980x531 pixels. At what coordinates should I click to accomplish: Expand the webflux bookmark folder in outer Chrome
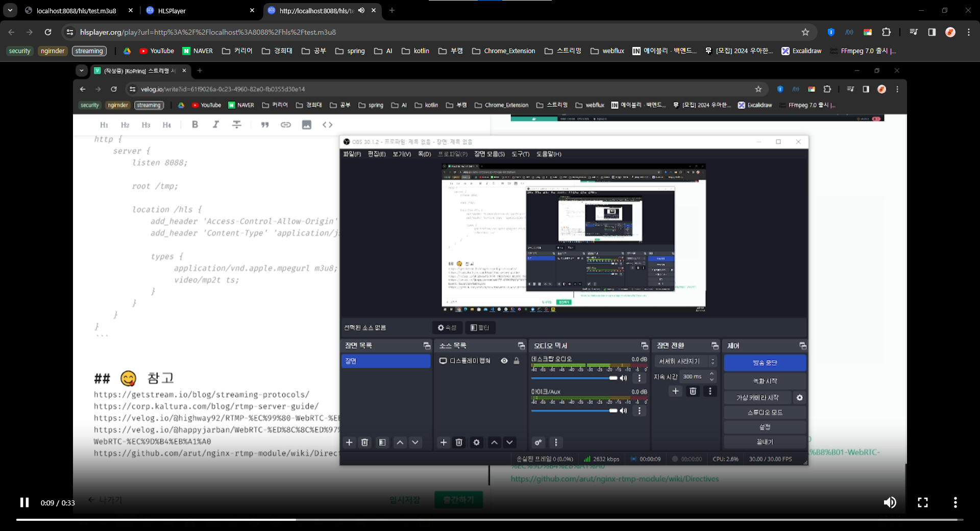pos(607,51)
